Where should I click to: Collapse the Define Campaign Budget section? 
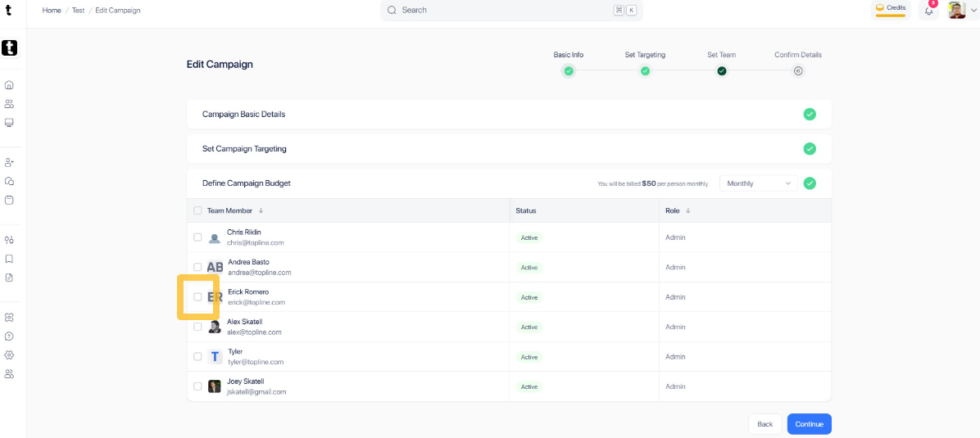pyautogui.click(x=509, y=183)
